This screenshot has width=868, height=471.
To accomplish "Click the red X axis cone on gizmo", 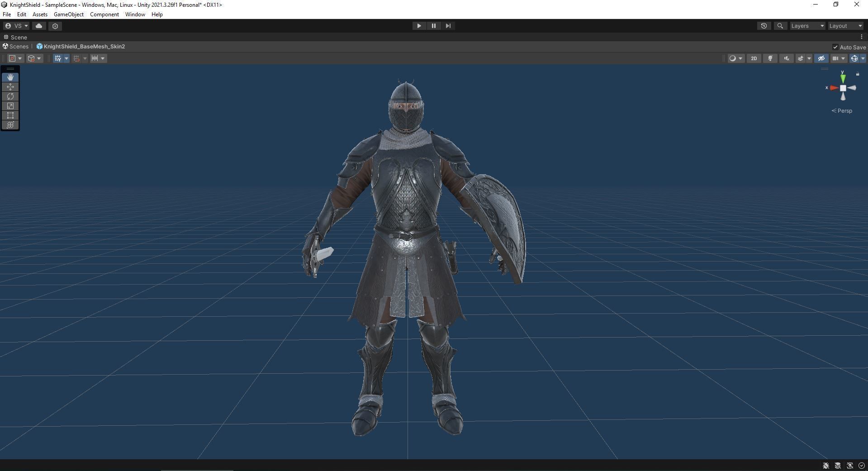I will point(834,88).
